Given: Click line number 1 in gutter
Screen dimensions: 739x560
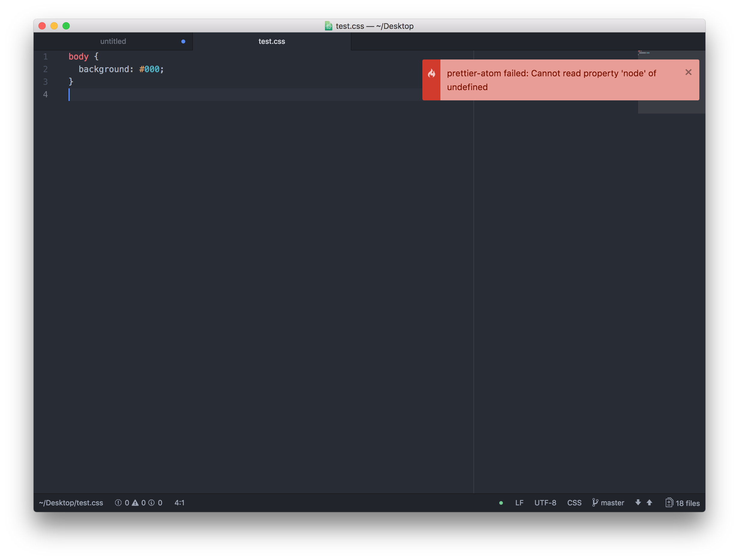Looking at the screenshot, I should coord(45,56).
